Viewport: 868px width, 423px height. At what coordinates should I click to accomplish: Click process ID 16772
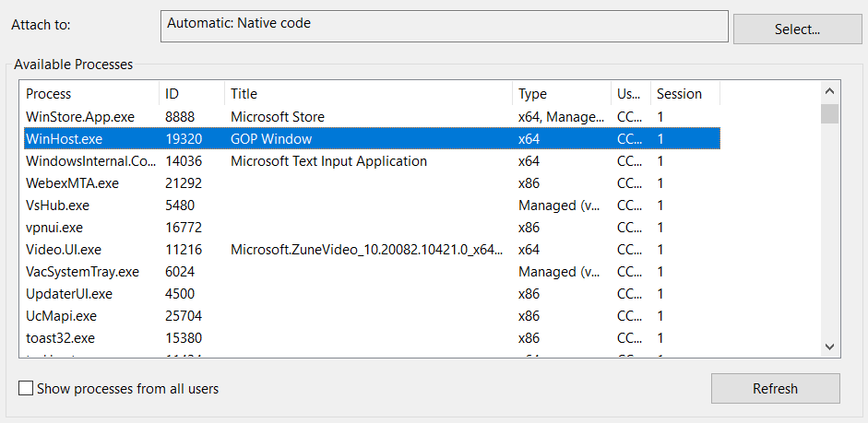click(184, 228)
